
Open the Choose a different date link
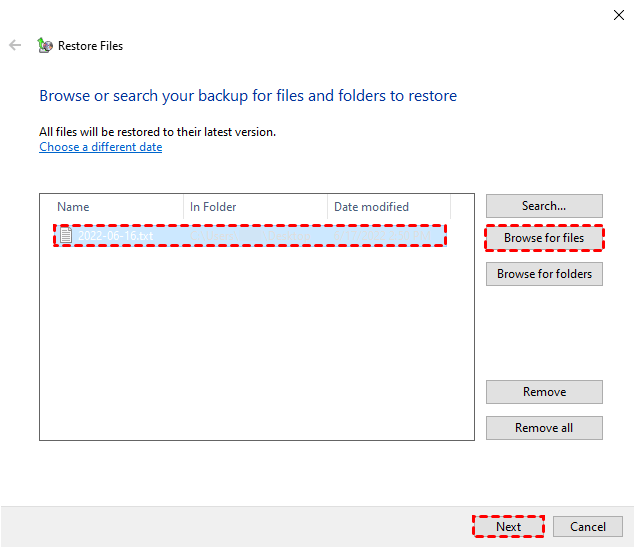coord(100,147)
